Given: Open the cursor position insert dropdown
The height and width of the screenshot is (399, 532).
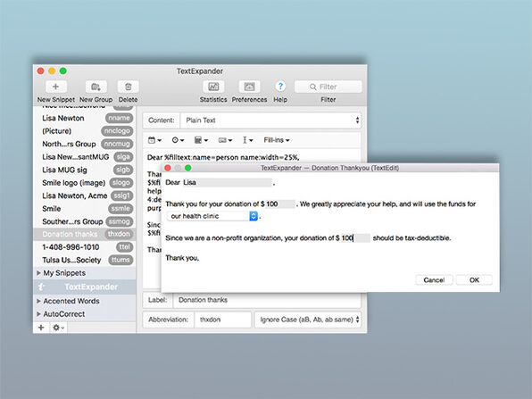Looking at the screenshot, I should 247,140.
